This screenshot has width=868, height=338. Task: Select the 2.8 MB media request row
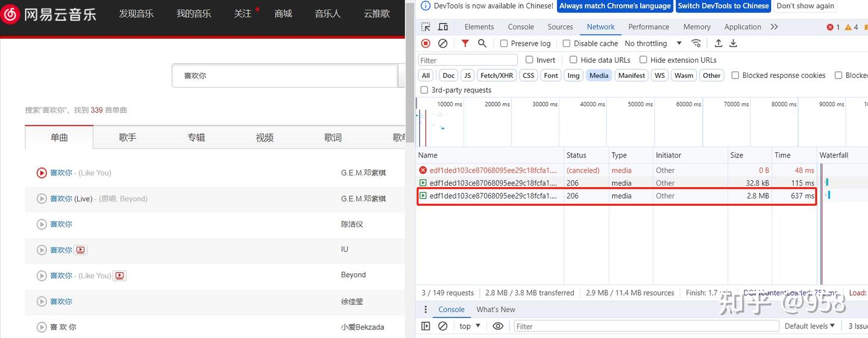(x=617, y=196)
